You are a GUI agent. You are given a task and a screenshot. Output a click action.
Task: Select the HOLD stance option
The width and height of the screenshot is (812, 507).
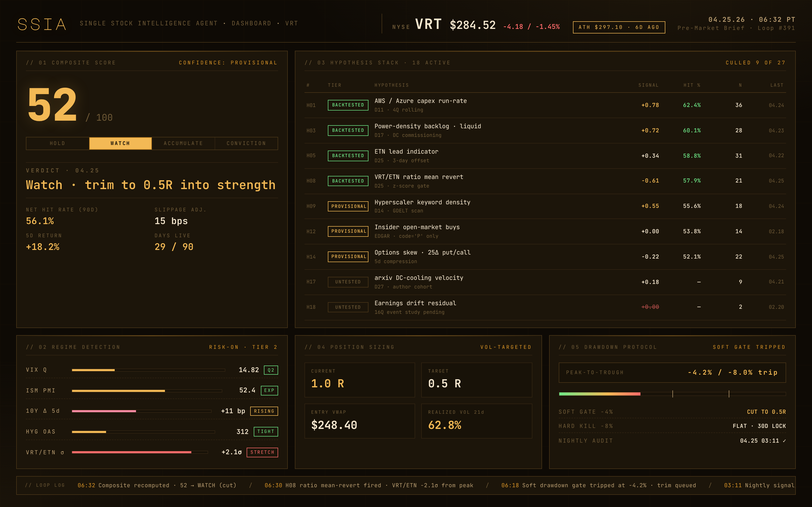[x=57, y=143]
